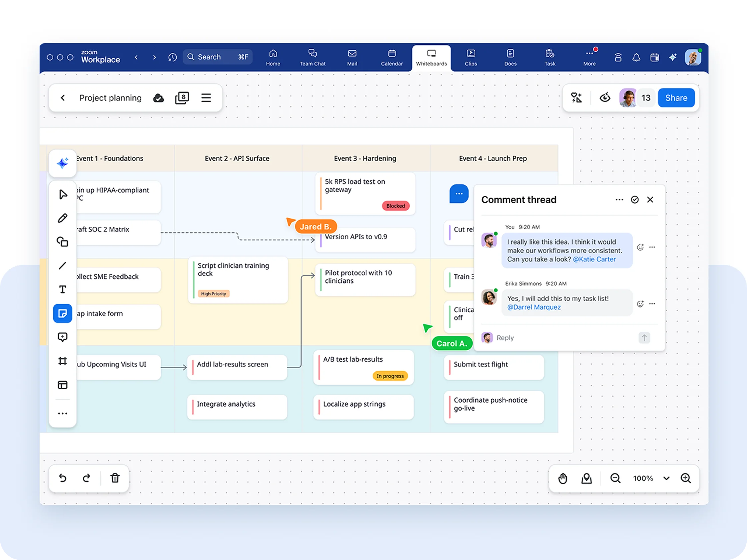Choose the Sticky note tool

(x=62, y=313)
